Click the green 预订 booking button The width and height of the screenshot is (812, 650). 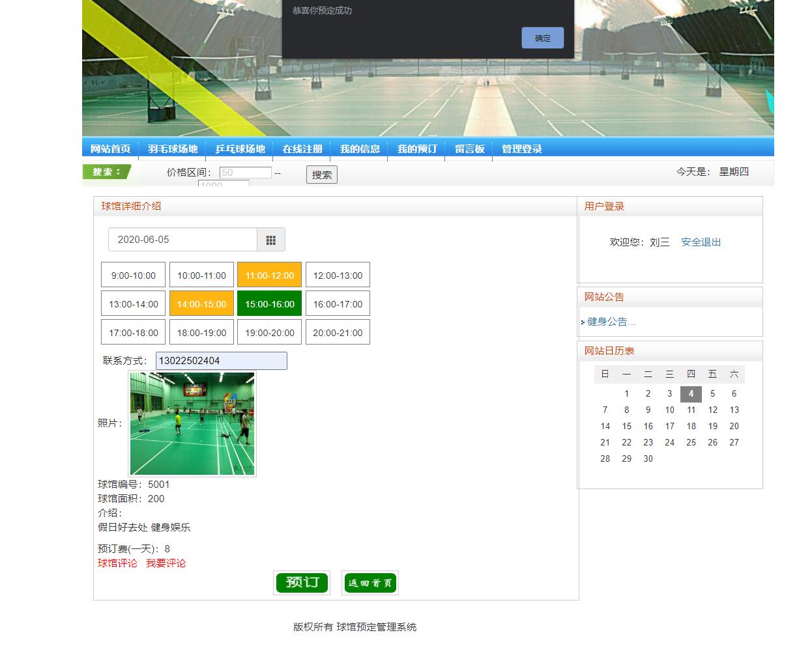301,582
